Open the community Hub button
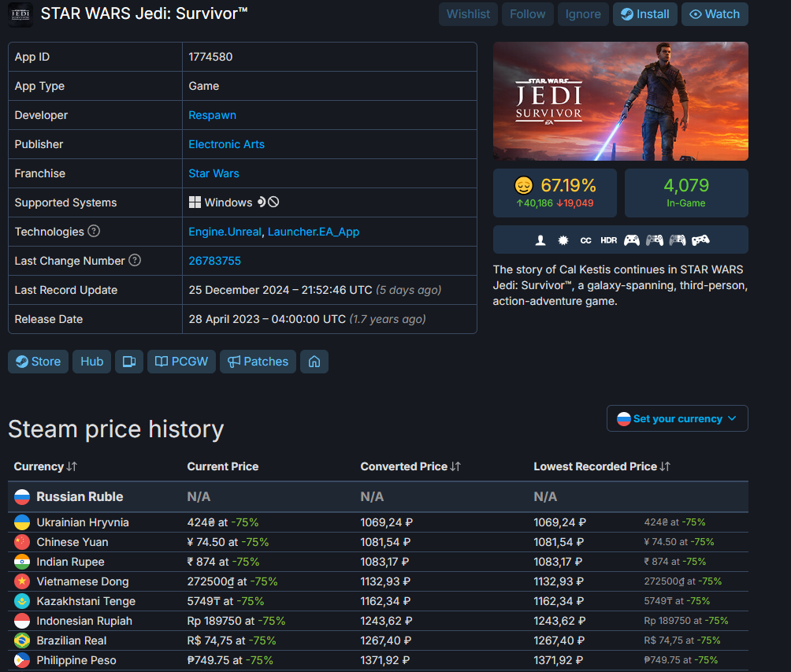The width and height of the screenshot is (791, 672). pyautogui.click(x=92, y=362)
